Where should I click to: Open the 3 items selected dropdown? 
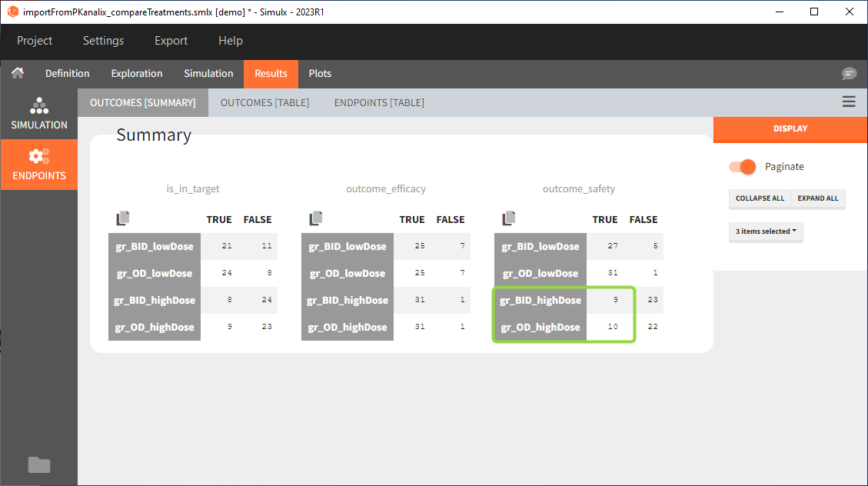click(x=766, y=231)
